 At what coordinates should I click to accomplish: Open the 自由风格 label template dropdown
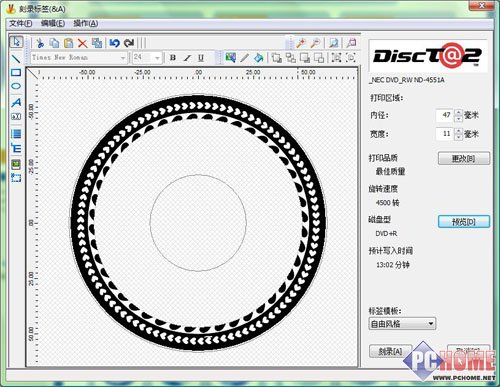coord(402,323)
